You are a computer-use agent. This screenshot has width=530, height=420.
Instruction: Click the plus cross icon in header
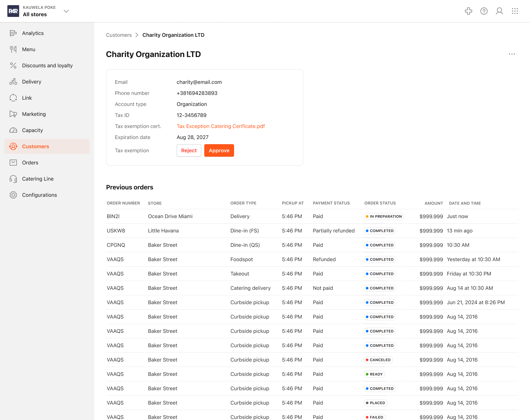469,11
